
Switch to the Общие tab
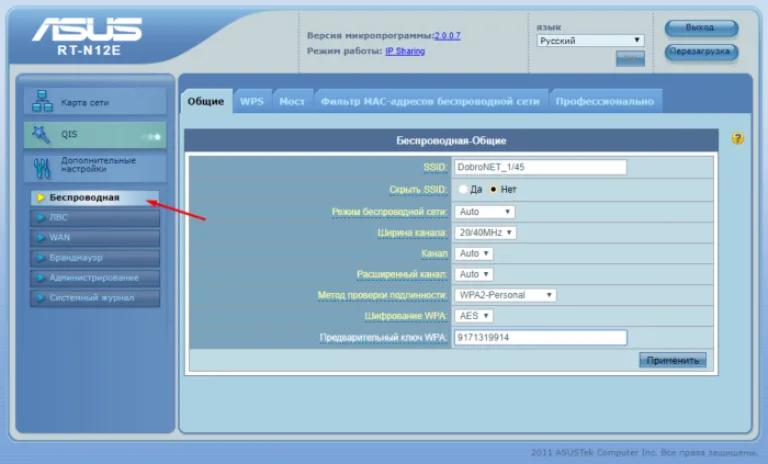(x=206, y=101)
